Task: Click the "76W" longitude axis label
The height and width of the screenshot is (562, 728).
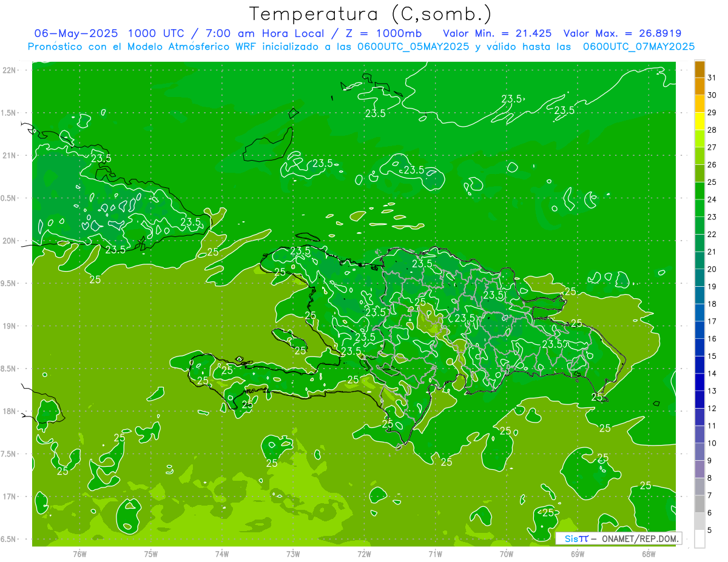Action: [x=79, y=554]
